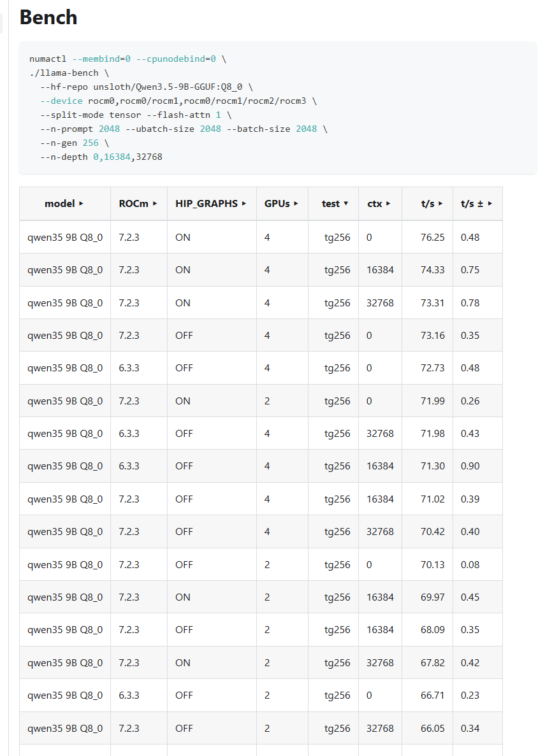
Task: Select the t/s value 76.25
Action: click(433, 237)
